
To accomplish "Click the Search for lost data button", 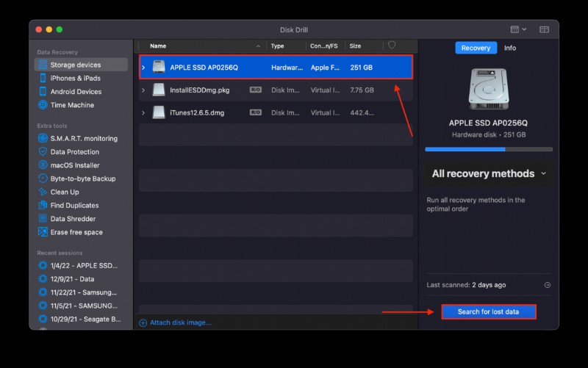I will click(489, 311).
